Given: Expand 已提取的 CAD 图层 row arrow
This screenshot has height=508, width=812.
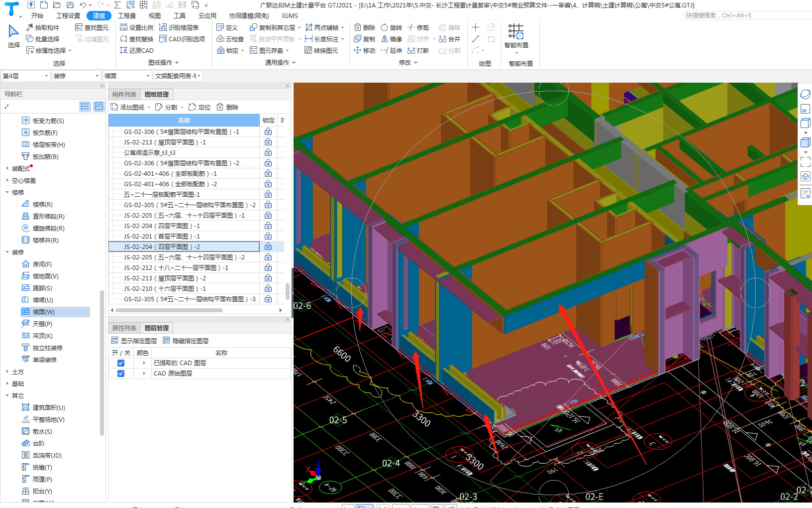Looking at the screenshot, I should point(144,363).
